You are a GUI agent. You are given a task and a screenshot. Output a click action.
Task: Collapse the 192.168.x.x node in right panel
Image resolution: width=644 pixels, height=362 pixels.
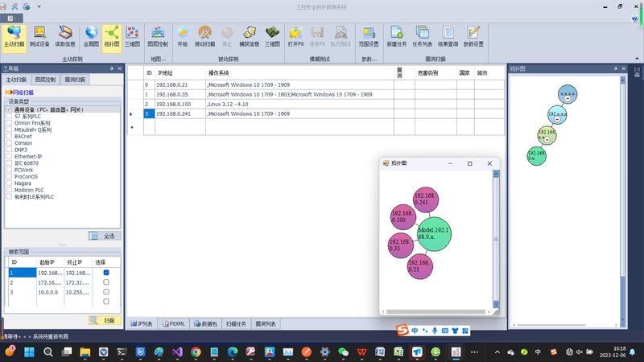click(x=547, y=139)
